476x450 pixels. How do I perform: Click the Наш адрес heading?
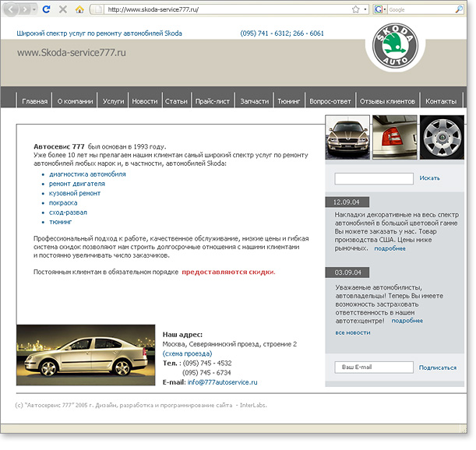coord(182,335)
